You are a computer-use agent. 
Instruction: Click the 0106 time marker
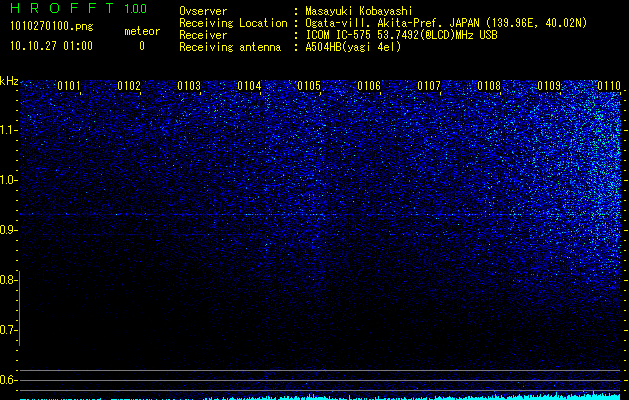click(369, 86)
